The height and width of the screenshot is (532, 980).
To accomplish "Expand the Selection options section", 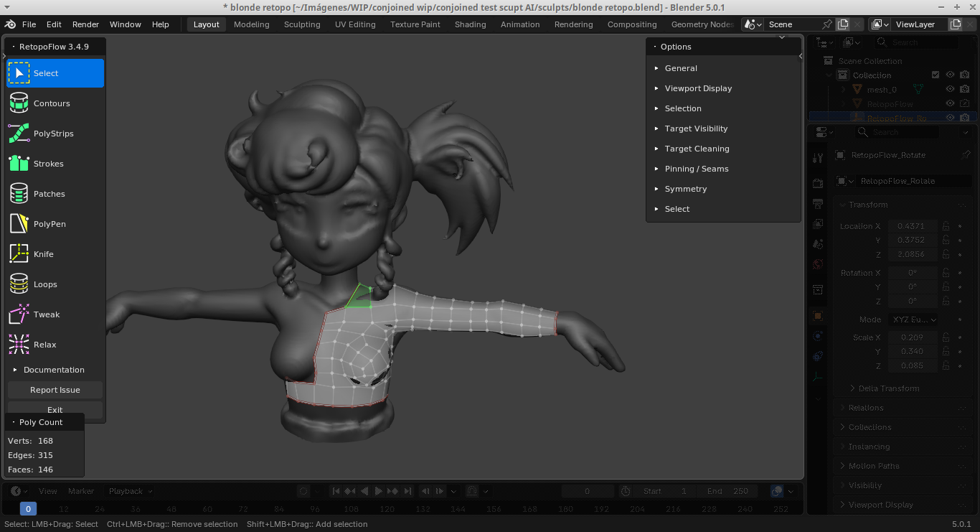I will click(x=723, y=108).
